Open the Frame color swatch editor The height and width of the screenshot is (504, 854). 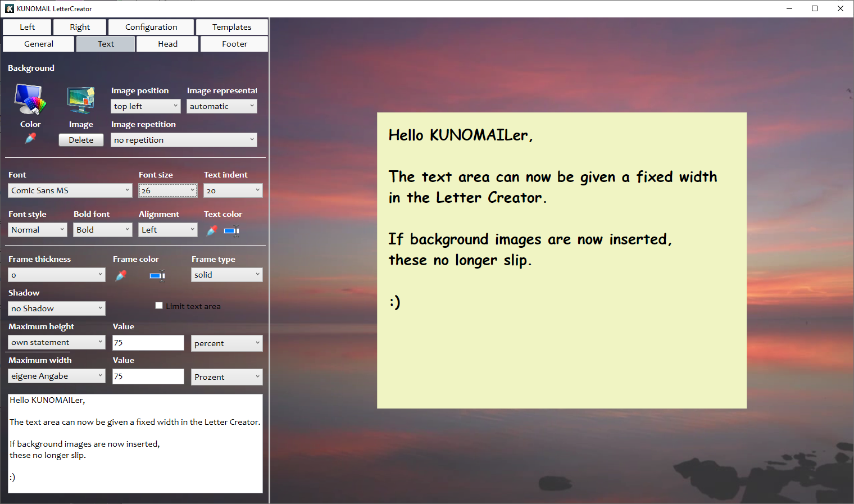coord(157,275)
